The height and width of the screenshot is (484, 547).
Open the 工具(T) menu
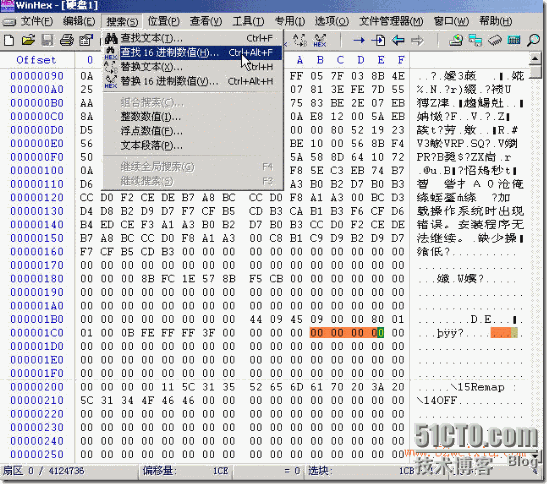pyautogui.click(x=248, y=22)
